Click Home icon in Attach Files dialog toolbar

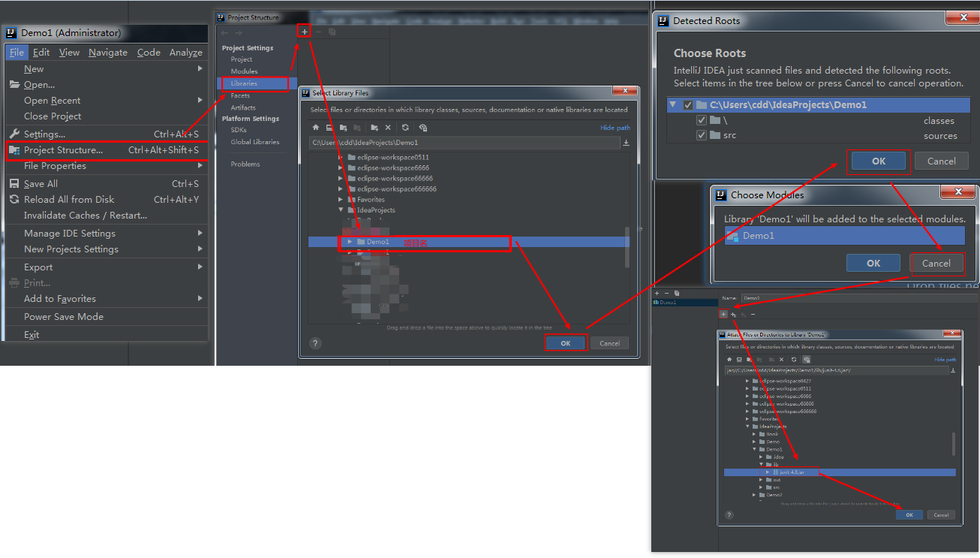[x=729, y=359]
